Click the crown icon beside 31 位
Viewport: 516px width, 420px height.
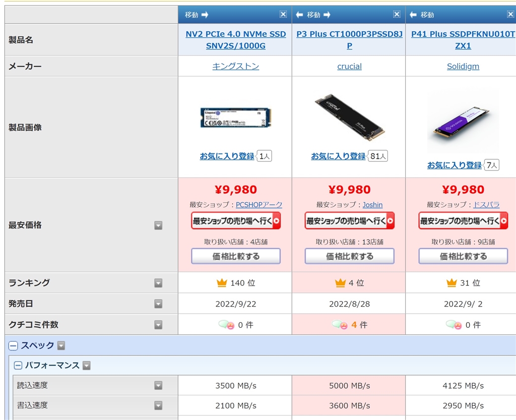pyautogui.click(x=451, y=283)
